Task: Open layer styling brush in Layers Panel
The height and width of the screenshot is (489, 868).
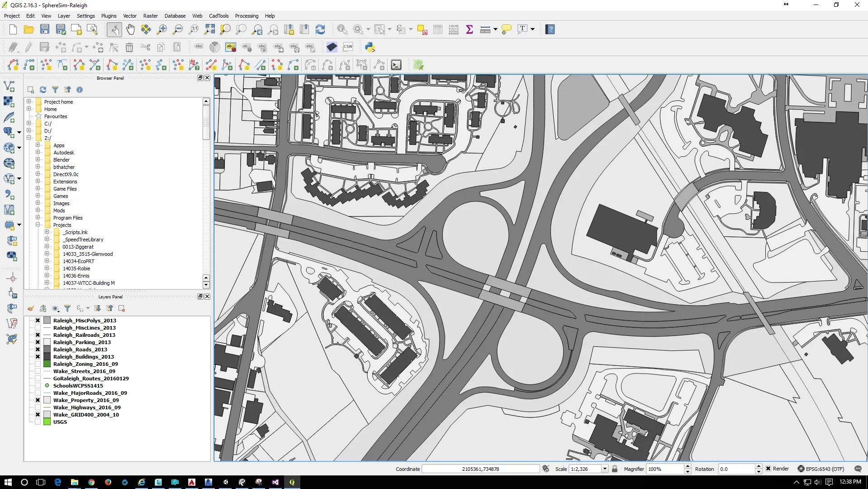Action: 31,308
